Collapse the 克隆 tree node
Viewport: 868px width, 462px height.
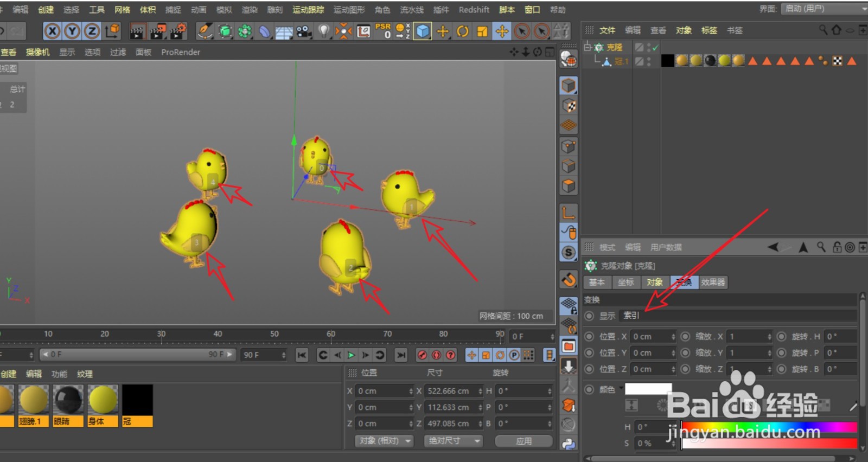587,48
